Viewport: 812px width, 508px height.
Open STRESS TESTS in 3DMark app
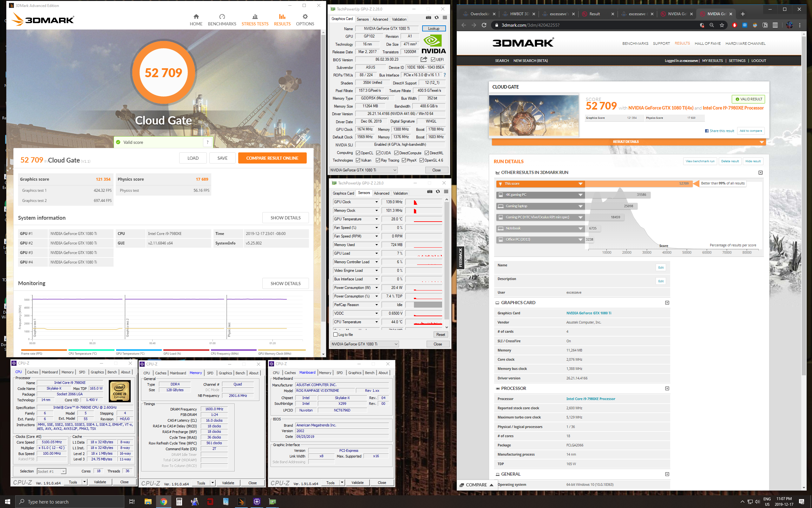click(255, 20)
